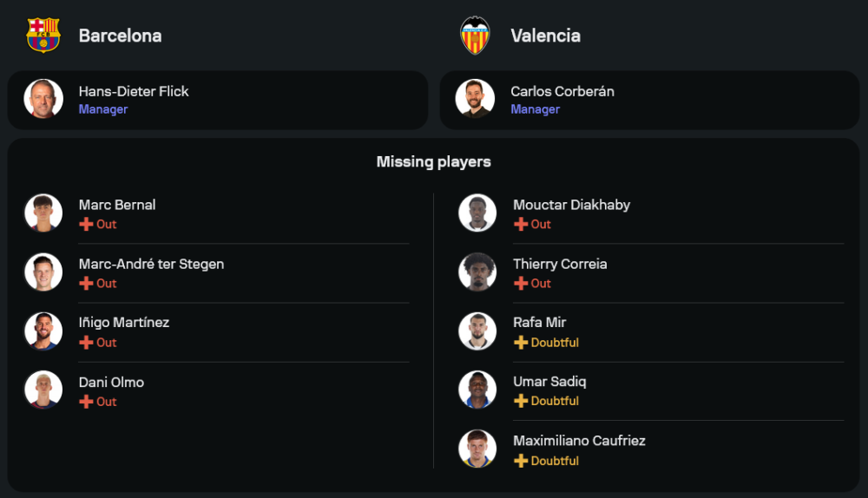Click the red injury cross beside Marc Bernal
Image resolution: width=868 pixels, height=498 pixels.
point(86,225)
